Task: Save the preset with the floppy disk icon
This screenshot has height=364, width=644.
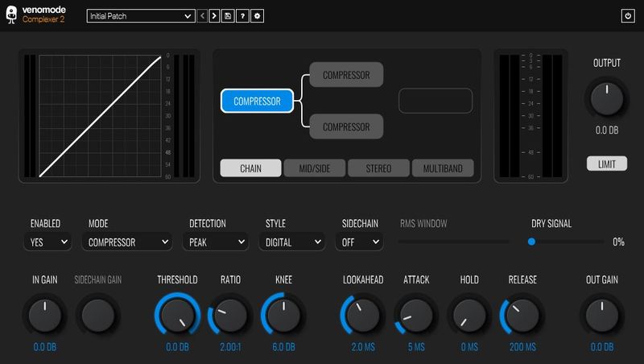Action: point(228,16)
